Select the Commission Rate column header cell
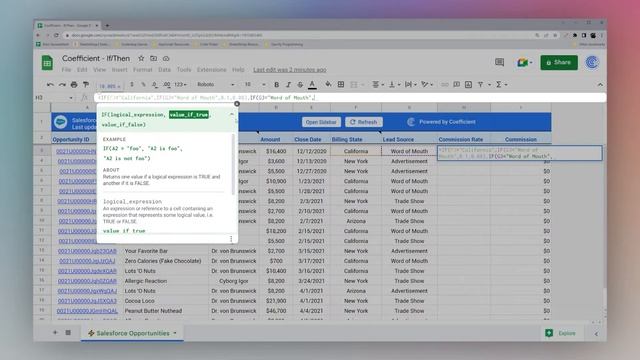This screenshot has height=360, width=640. [x=463, y=139]
